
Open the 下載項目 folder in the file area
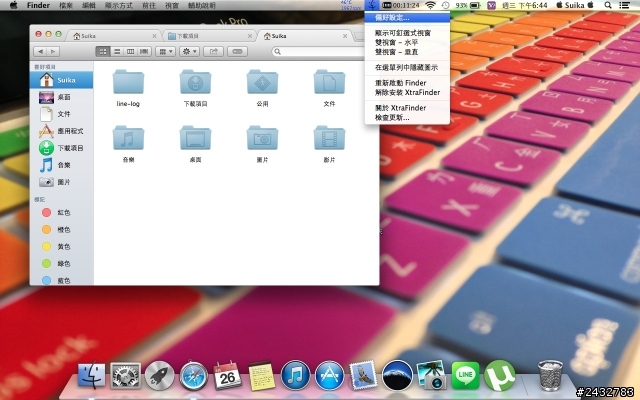(x=195, y=82)
